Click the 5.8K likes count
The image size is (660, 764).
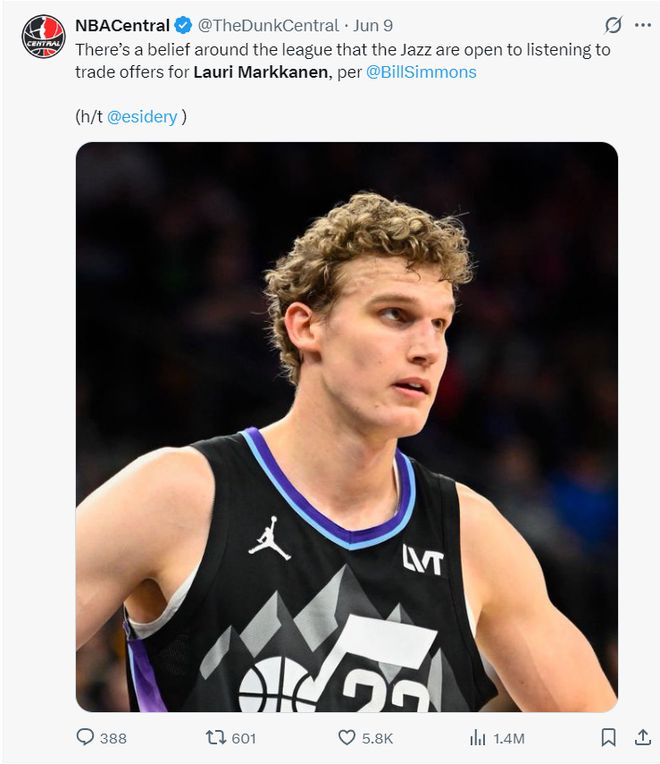tap(377, 738)
